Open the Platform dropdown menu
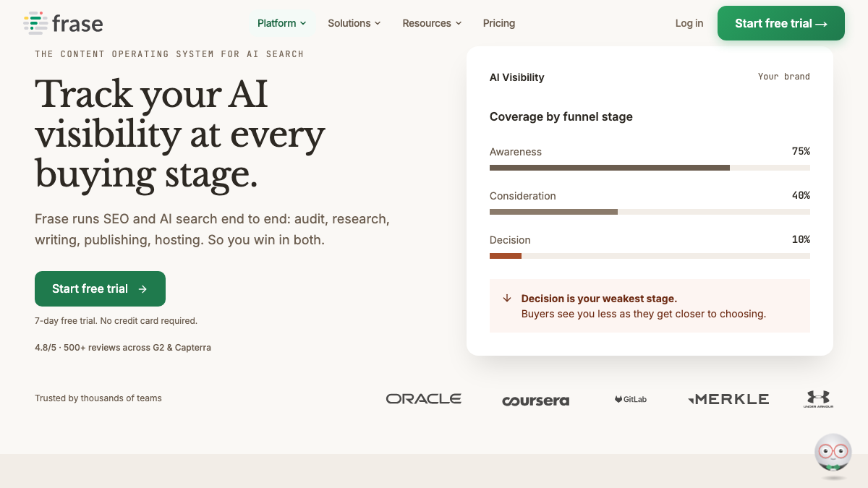868x488 pixels. click(x=281, y=23)
